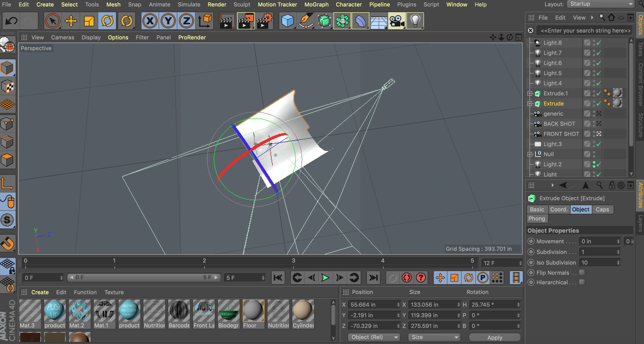Toggle X axis lock
Screen dimensions: 644x344
pyautogui.click(x=150, y=21)
